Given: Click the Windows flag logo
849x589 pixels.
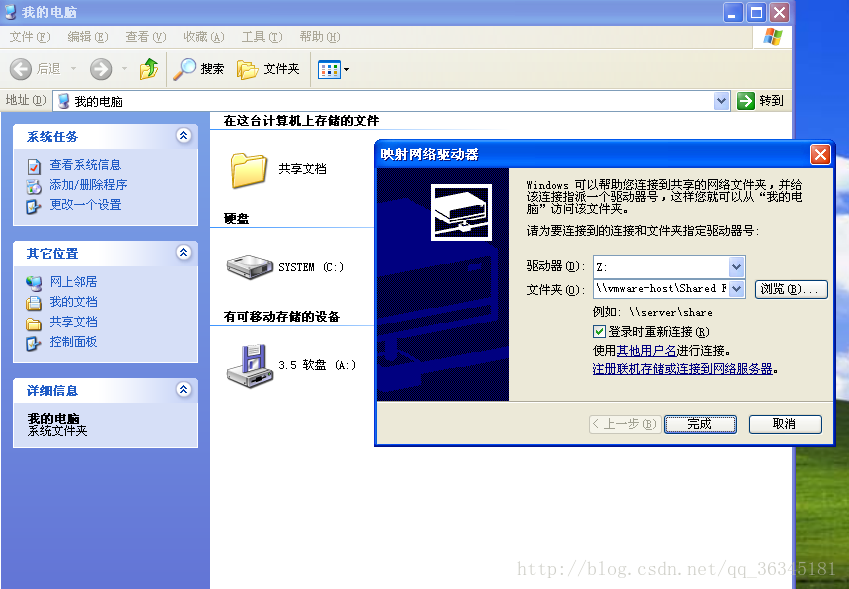Looking at the screenshot, I should tap(772, 37).
